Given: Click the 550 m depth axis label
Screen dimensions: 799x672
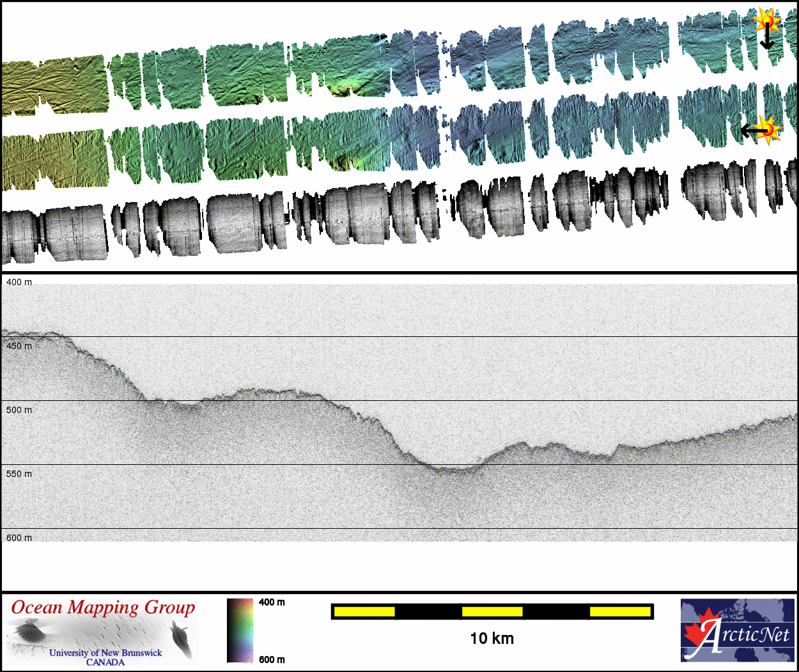Looking at the screenshot, I should 19,474.
